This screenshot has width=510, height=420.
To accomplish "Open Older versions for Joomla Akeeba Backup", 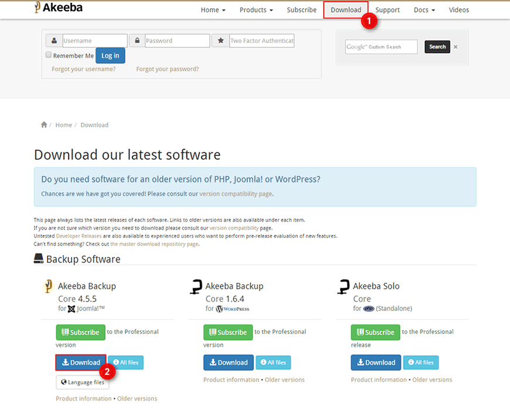I will point(137,398).
